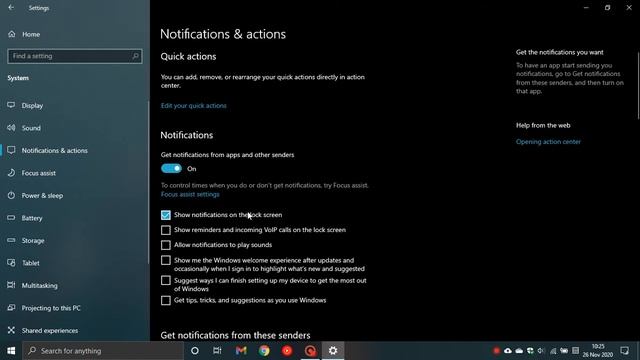Open Projecting to this PC settings
Image resolution: width=640 pixels, height=360 pixels.
pyautogui.click(x=75, y=308)
